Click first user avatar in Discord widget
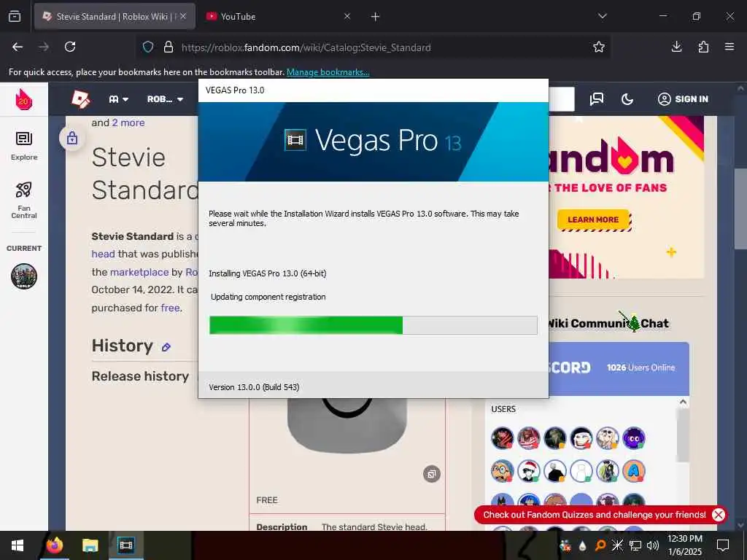This screenshot has width=747, height=560. [502, 438]
